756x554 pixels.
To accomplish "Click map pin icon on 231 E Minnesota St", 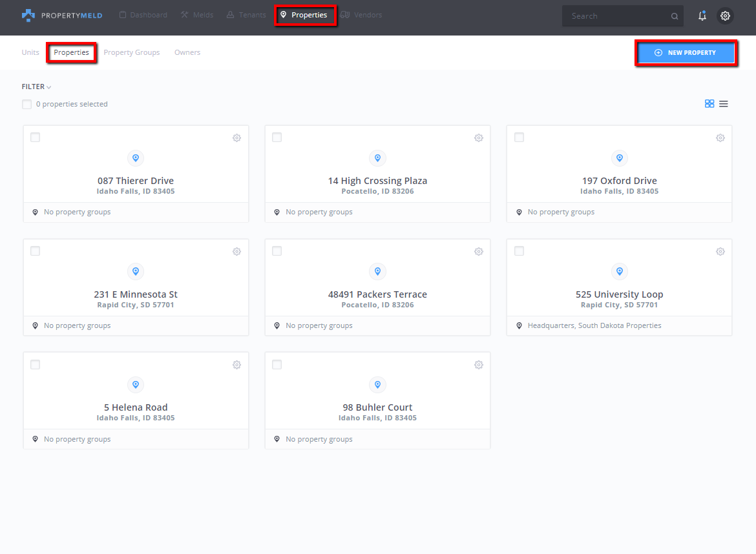I will pos(136,271).
